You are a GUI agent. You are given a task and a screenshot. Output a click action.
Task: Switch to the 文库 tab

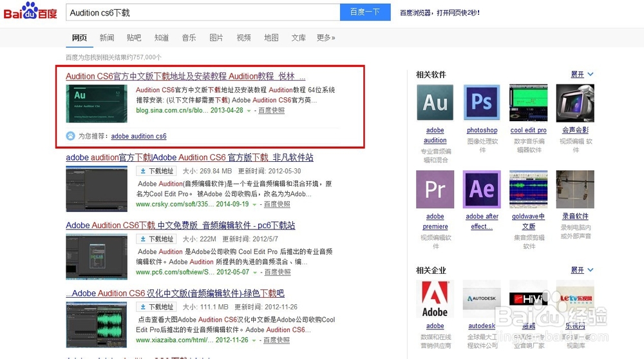[299, 38]
